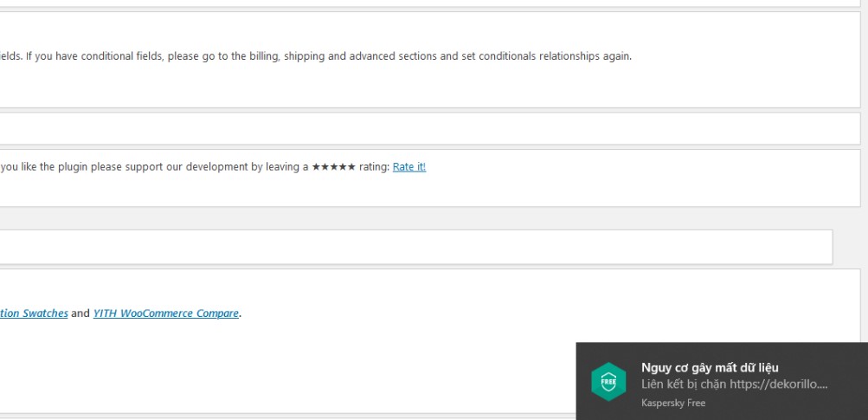868x420 pixels.
Task: Open the "Rate it!" rating link
Action: click(x=409, y=167)
